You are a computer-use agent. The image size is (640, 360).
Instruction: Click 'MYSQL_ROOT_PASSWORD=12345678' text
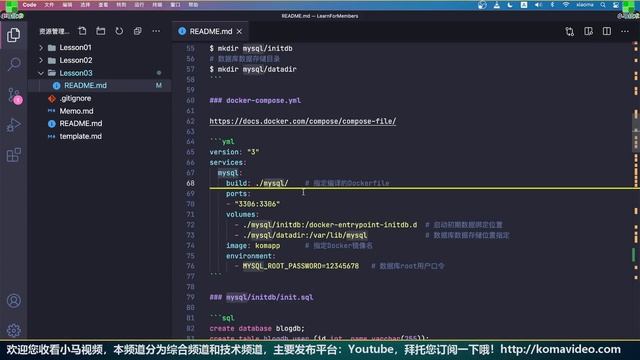click(x=301, y=266)
